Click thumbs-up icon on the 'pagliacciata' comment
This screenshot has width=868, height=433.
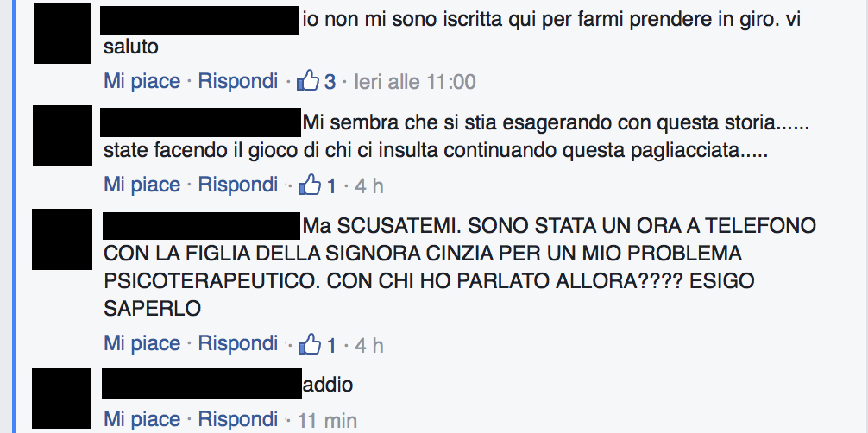tap(310, 185)
